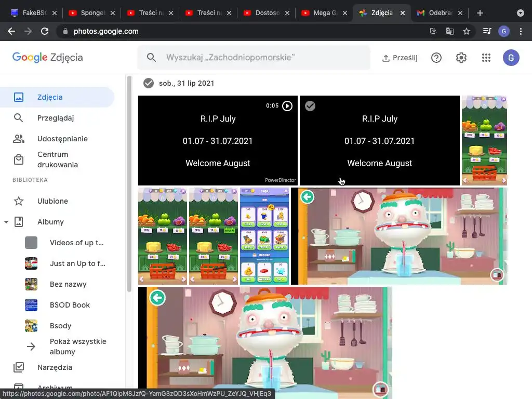Click the Ulubione star icon in sidebar

coord(19,201)
